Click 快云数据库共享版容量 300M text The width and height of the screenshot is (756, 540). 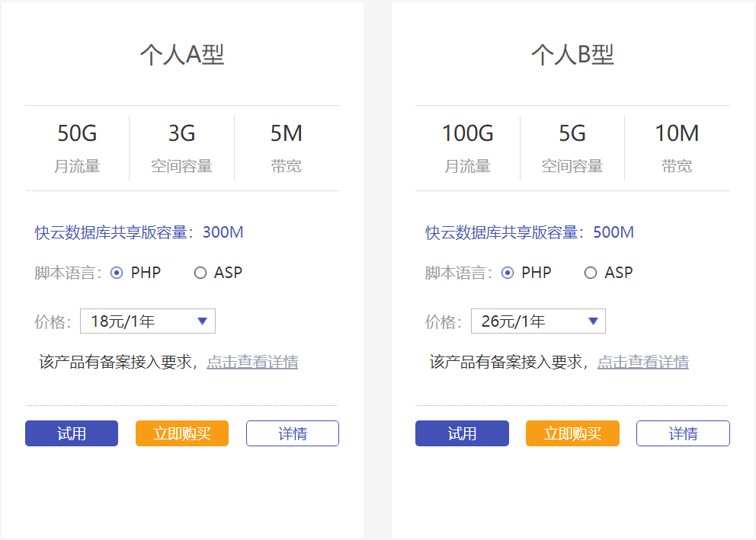(139, 232)
